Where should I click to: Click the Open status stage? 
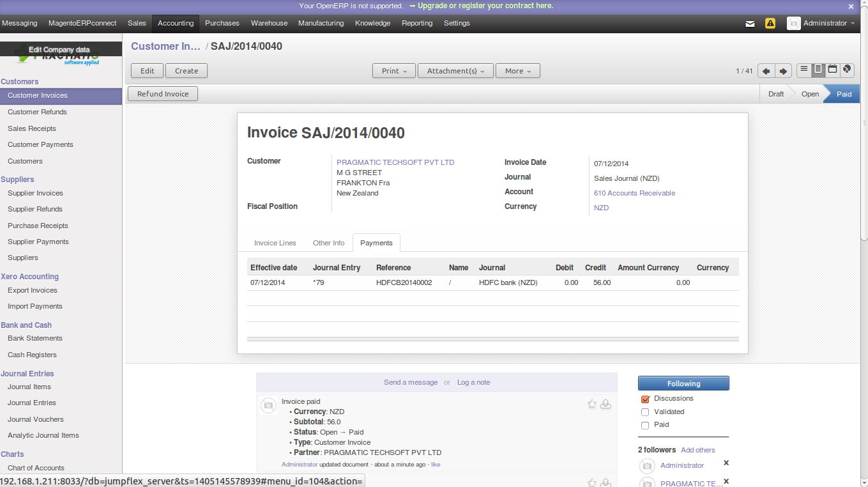(x=810, y=94)
